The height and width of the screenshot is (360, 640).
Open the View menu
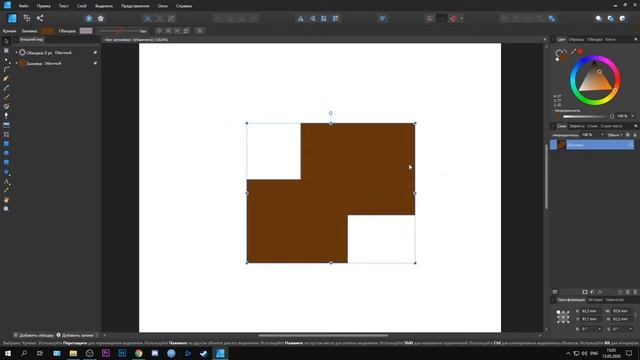pos(135,6)
